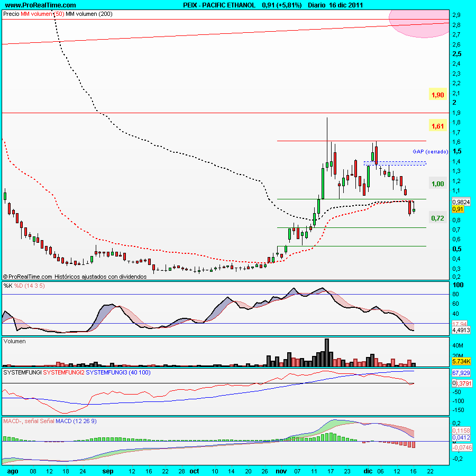Click the 07 date tick on time axis
476x476 pixels.
tap(297, 471)
